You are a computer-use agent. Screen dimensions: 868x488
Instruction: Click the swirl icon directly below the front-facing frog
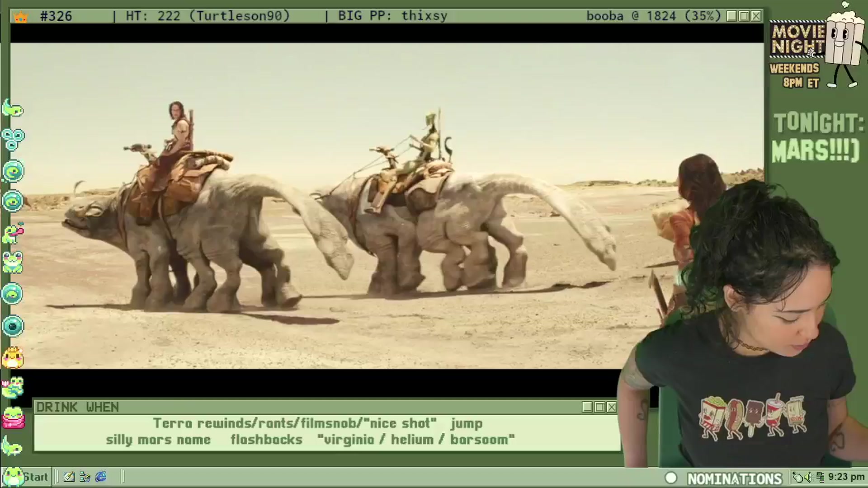click(x=13, y=294)
